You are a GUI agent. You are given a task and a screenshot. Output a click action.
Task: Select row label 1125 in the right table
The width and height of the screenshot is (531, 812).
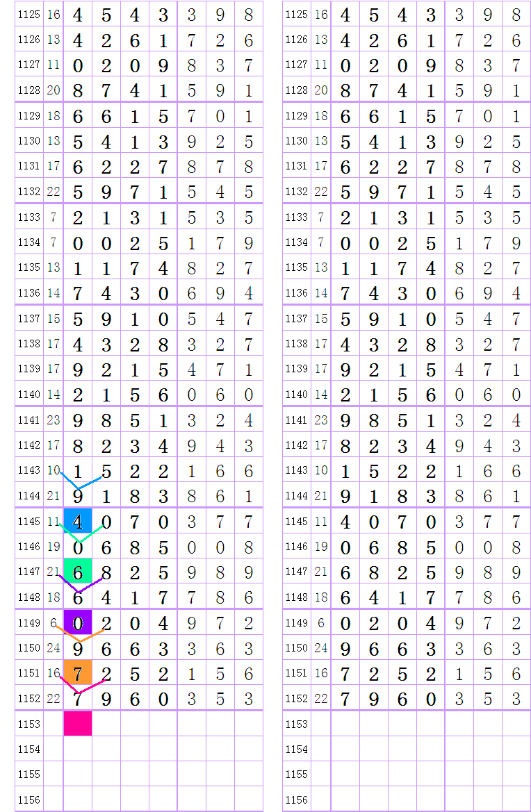tap(296, 15)
